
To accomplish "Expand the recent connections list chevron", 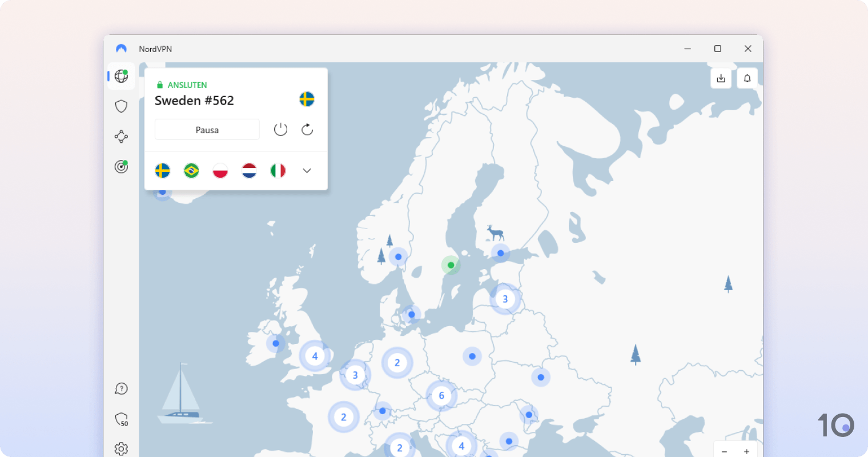I will pos(307,170).
